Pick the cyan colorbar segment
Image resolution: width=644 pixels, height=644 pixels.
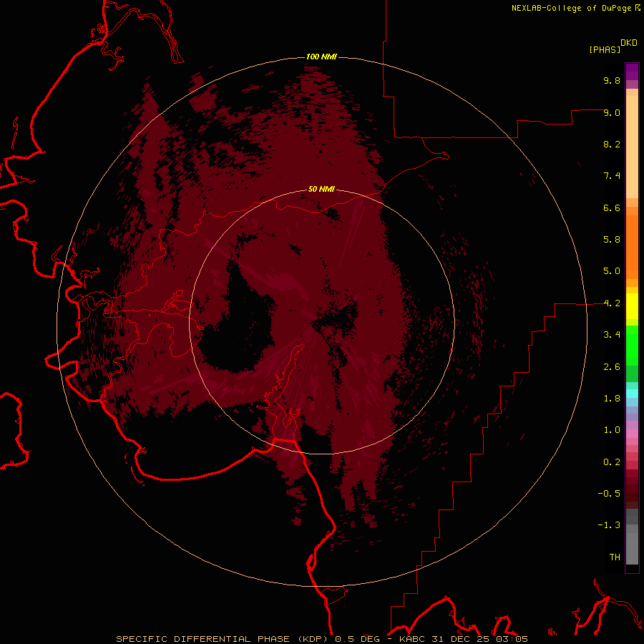click(x=632, y=393)
